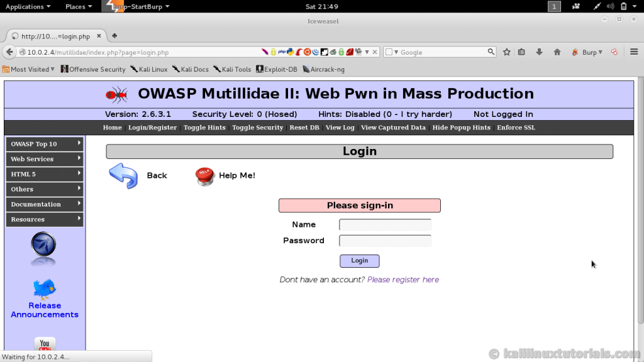Click the bookmarks list icon

(521, 52)
